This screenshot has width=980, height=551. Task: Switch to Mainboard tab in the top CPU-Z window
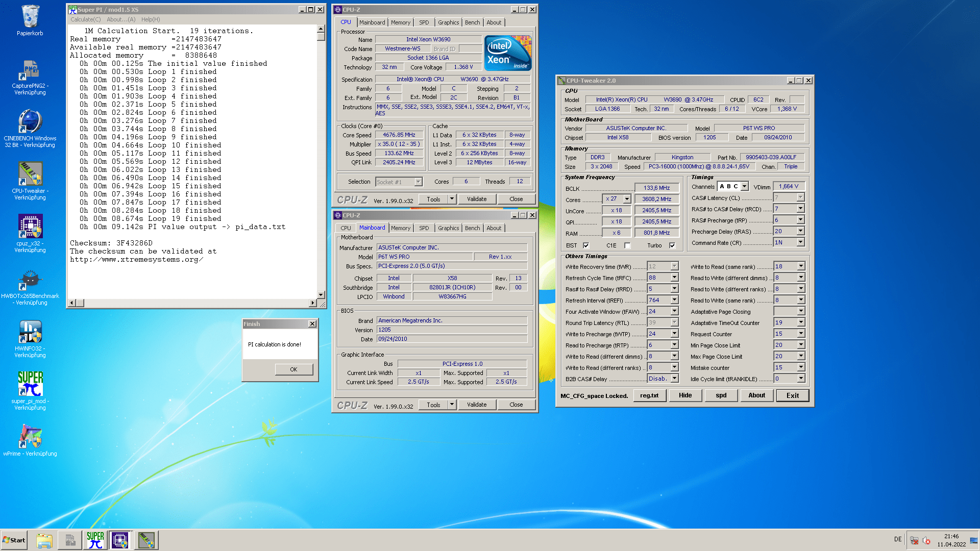372,22
